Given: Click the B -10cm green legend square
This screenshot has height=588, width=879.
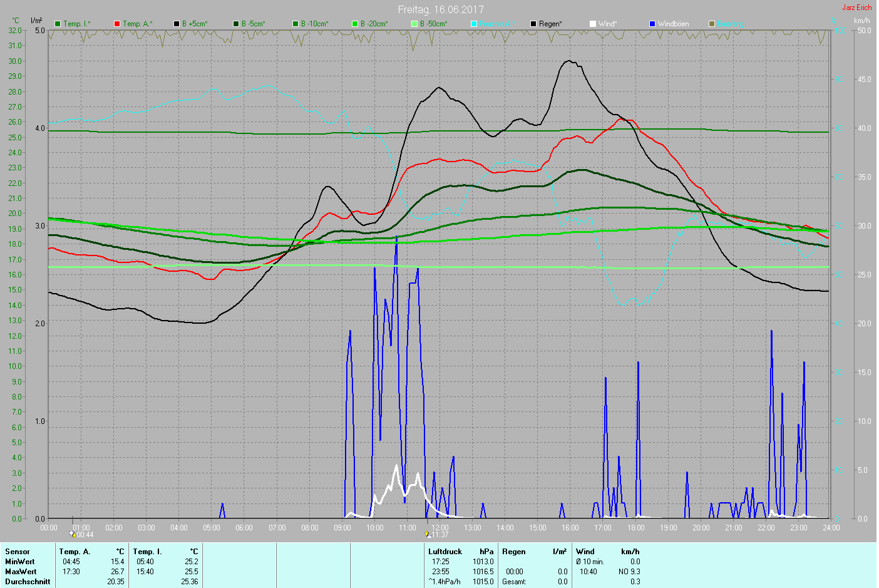Looking at the screenshot, I should pos(296,24).
